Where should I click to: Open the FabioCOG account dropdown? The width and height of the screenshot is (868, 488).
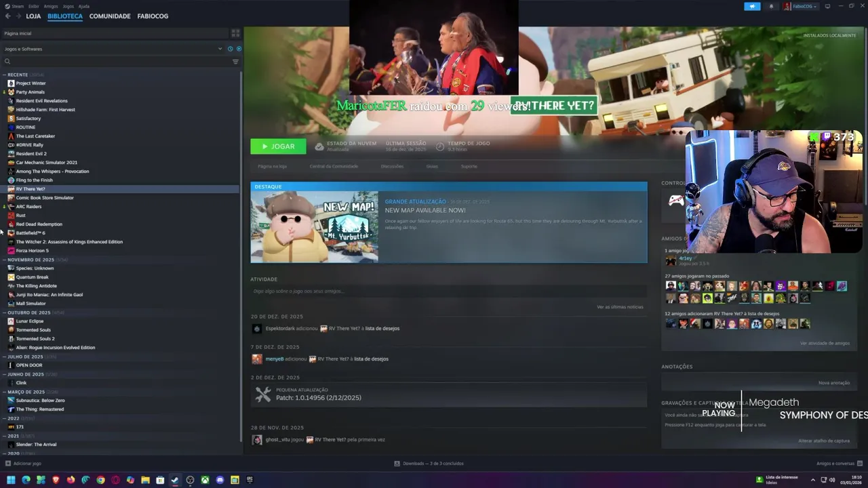[800, 6]
